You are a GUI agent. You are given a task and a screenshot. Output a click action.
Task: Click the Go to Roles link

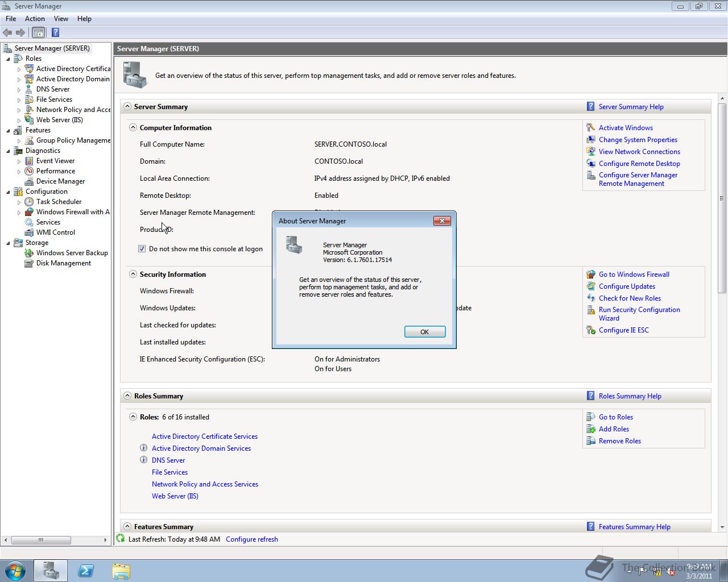[616, 417]
